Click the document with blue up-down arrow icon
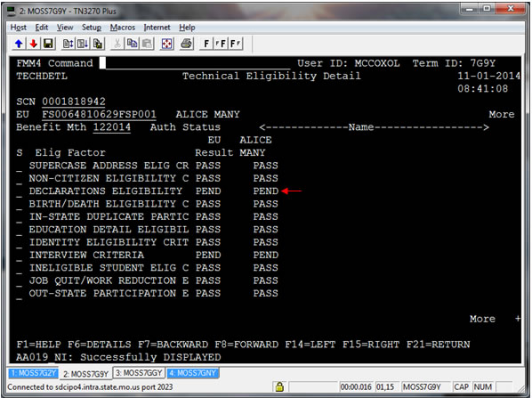 click(x=69, y=44)
